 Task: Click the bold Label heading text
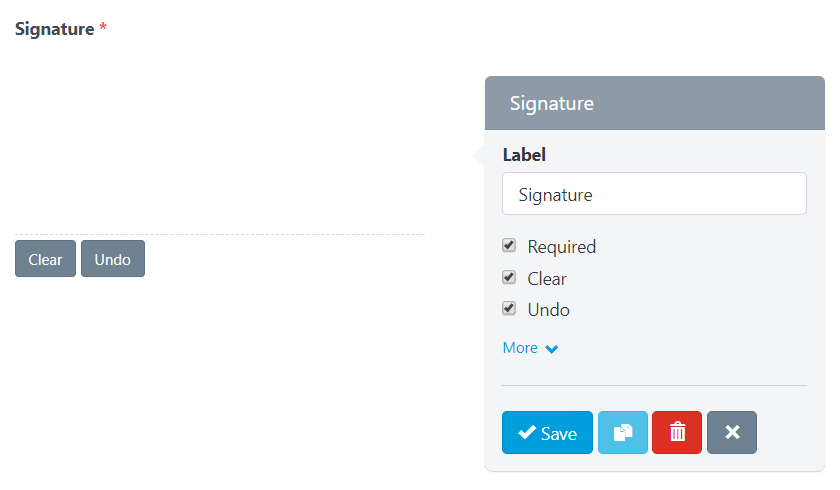(524, 155)
